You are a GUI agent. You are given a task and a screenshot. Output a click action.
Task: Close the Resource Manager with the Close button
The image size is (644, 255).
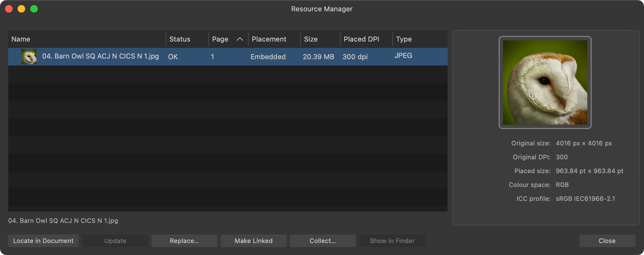(x=607, y=241)
